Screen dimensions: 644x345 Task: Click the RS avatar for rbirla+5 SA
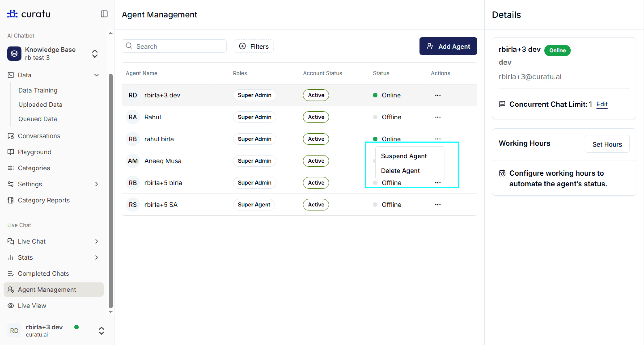pyautogui.click(x=133, y=205)
